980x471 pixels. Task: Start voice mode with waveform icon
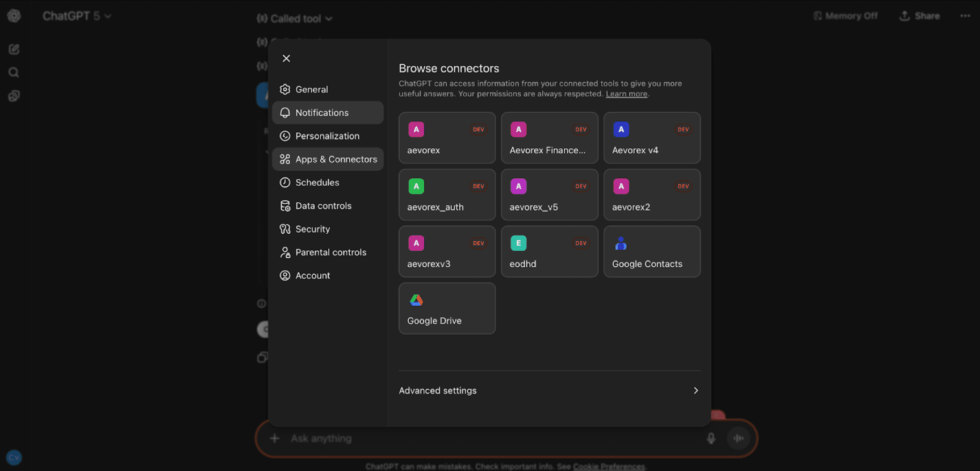click(x=739, y=438)
